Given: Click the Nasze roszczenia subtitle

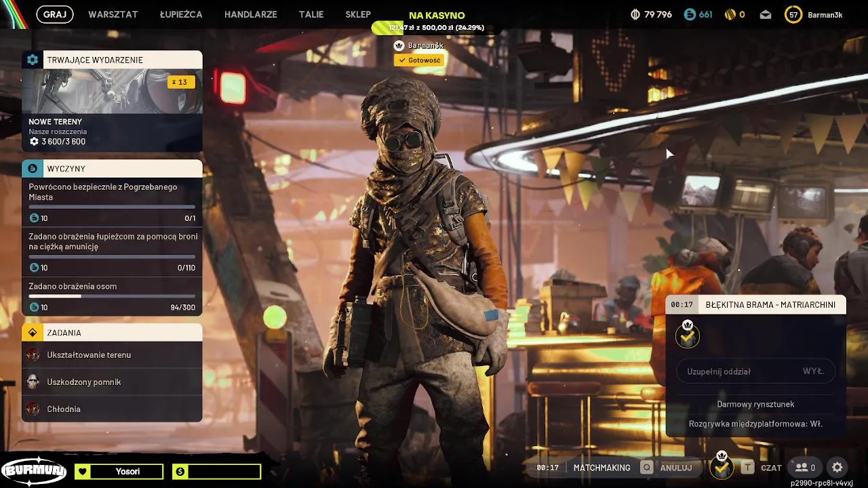Looking at the screenshot, I should tap(58, 131).
